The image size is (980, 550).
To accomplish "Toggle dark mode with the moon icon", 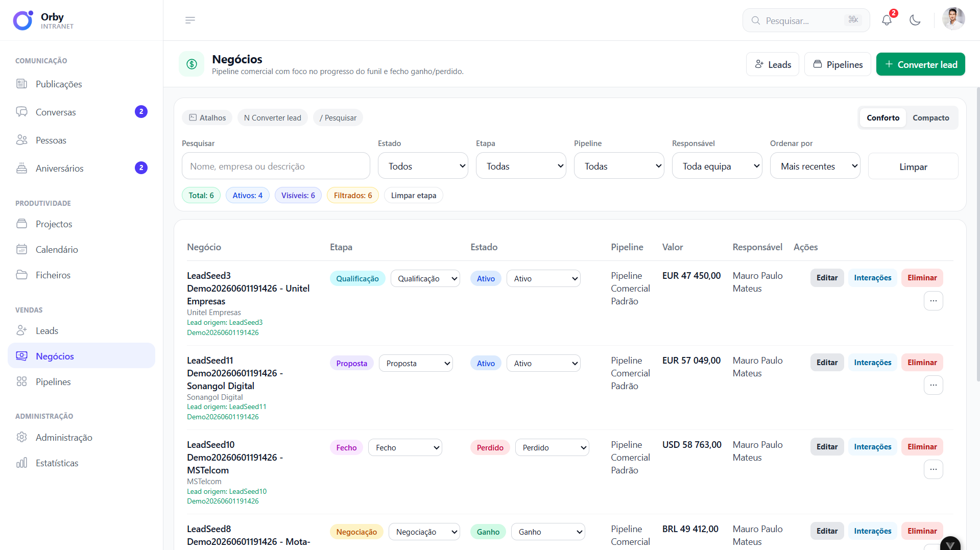I will point(915,20).
